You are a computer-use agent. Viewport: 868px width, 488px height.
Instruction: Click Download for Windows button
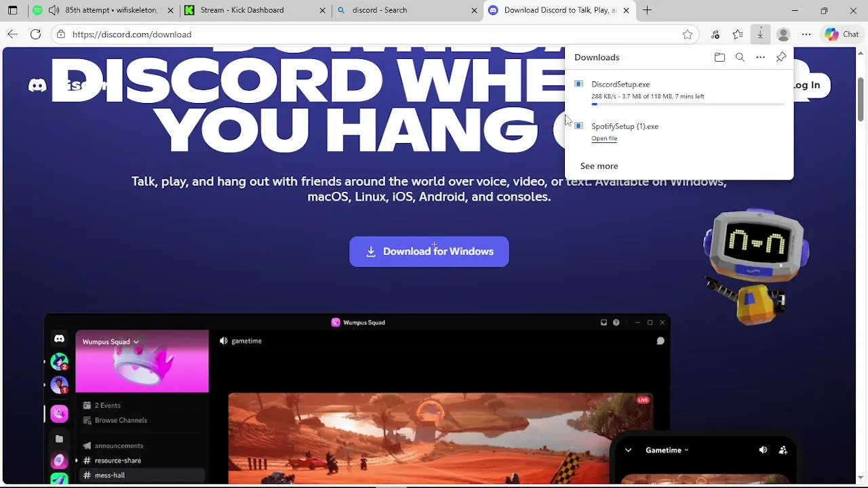429,251
